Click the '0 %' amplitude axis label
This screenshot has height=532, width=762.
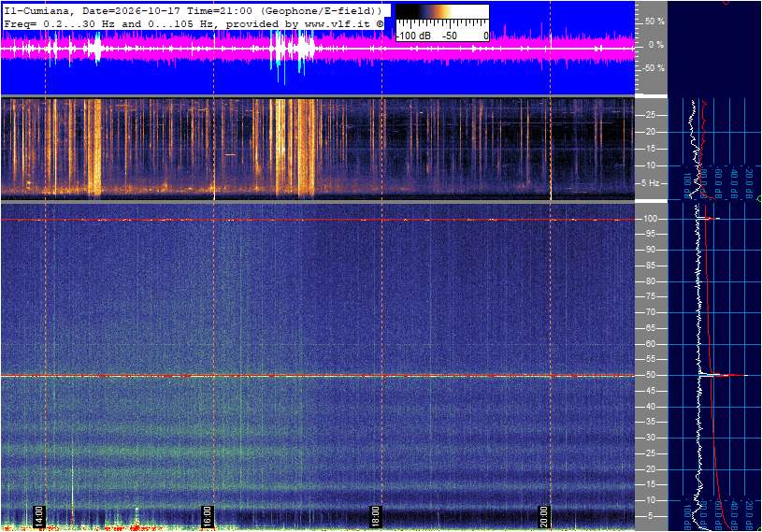tap(656, 45)
